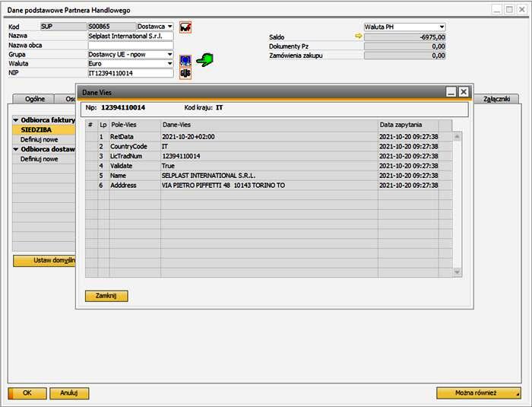The image size is (532, 407).
Task: Click Definiuj nowe under Odbiorca faktury
Action: click(44, 140)
